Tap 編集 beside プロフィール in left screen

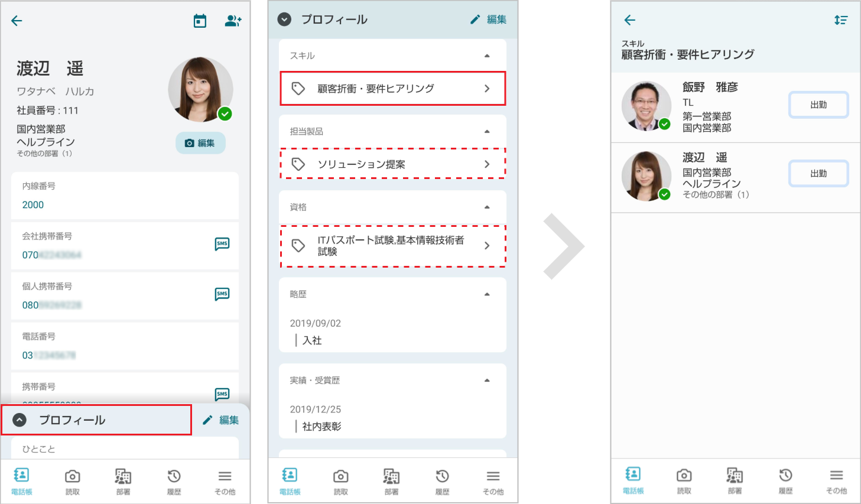click(220, 420)
